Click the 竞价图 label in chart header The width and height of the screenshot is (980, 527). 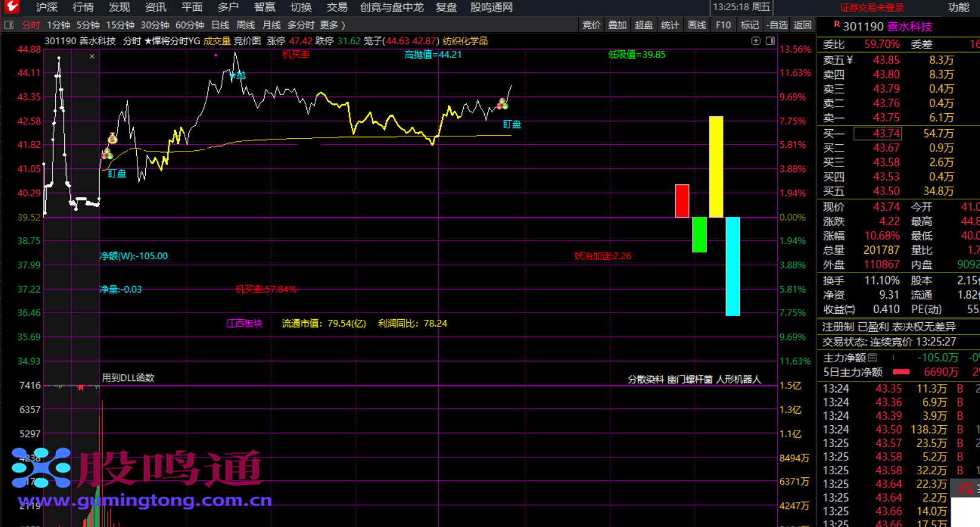click(x=247, y=41)
